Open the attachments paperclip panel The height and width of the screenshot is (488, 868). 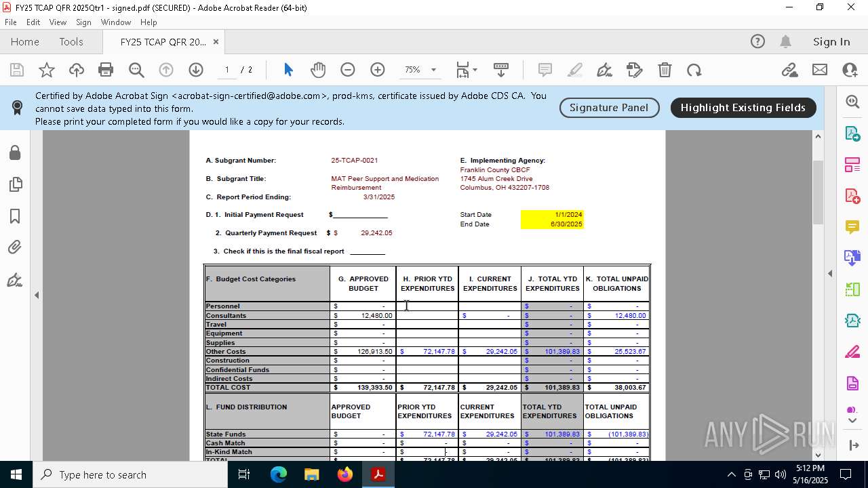(15, 247)
